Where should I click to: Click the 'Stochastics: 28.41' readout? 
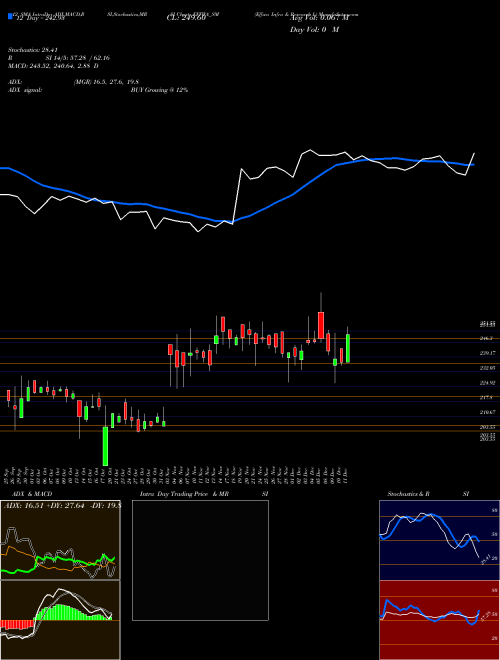click(x=32, y=50)
